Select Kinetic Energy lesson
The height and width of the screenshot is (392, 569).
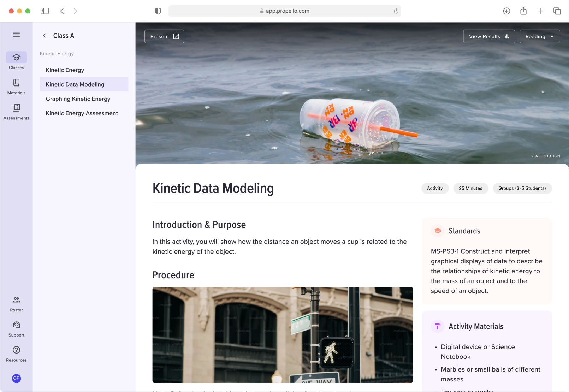coord(84,70)
